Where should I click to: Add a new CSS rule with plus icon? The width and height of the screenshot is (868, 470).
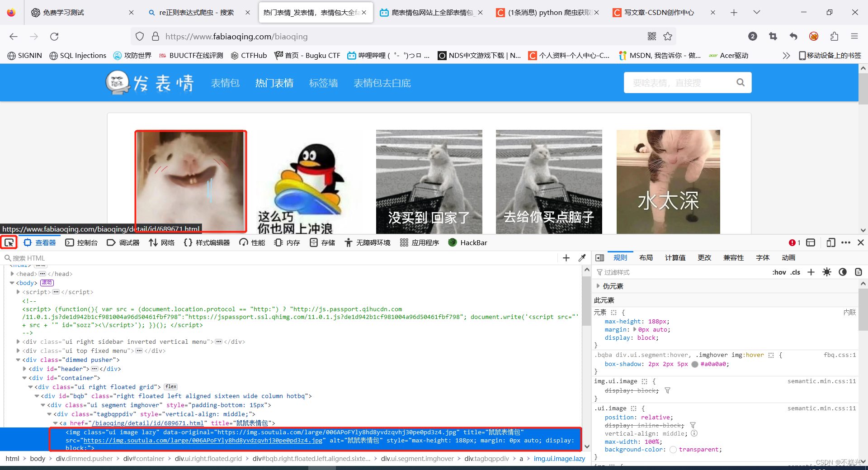(811, 272)
